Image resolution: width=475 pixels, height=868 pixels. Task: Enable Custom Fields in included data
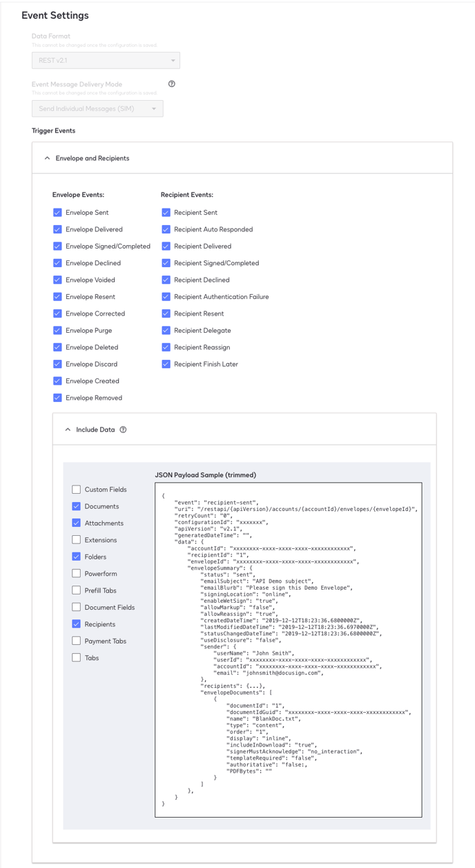[77, 490]
